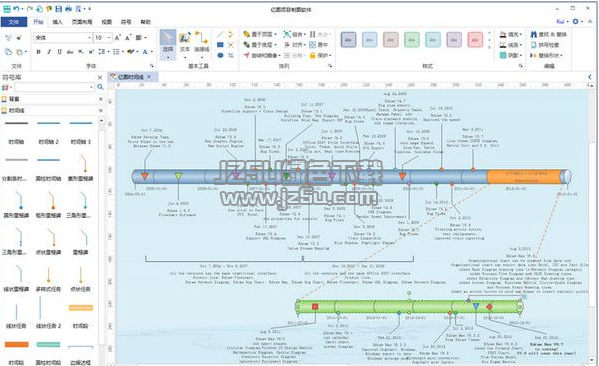The height and width of the screenshot is (366, 599).
Task: Click the Save icon in quick access bar
Action: coord(58,8)
